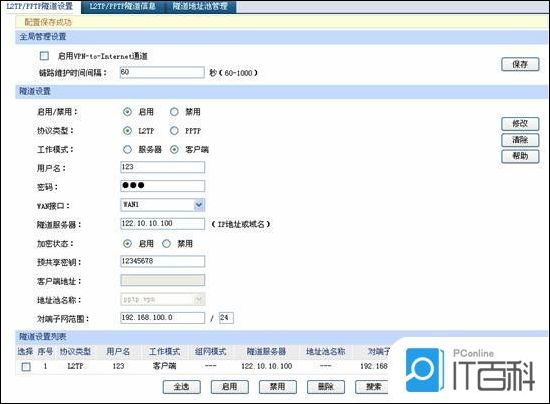Click the 清除 button

click(x=520, y=140)
